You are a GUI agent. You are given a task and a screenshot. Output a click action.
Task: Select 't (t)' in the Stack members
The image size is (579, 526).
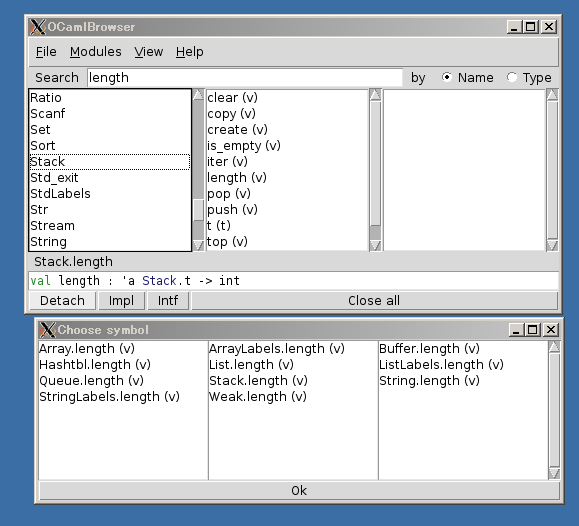tap(287, 226)
